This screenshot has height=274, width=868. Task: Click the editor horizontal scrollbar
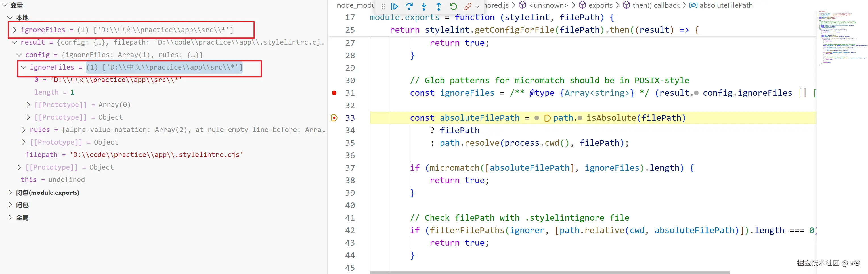point(550,272)
